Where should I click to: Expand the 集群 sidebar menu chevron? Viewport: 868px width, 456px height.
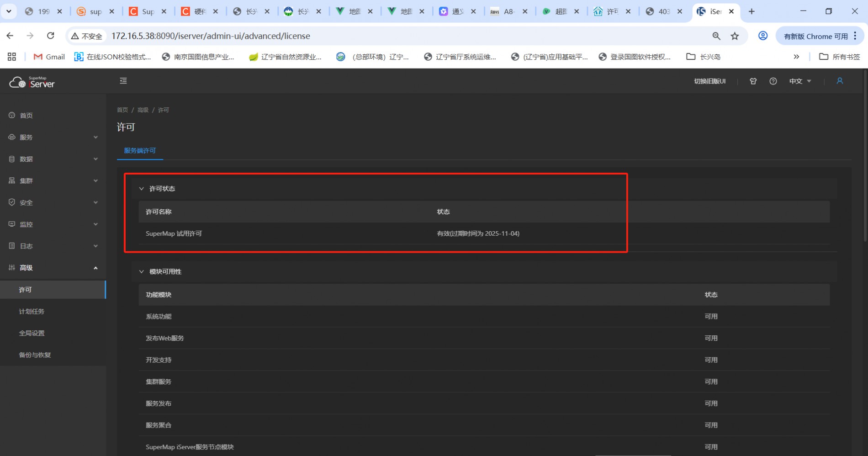tap(95, 180)
